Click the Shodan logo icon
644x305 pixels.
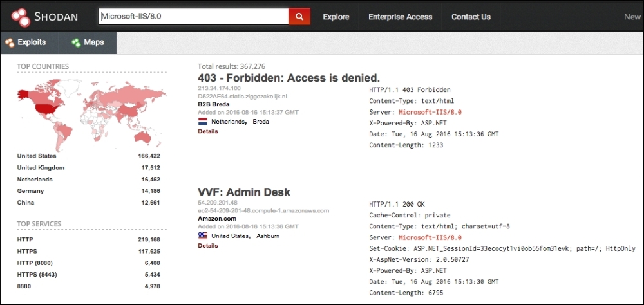point(21,17)
